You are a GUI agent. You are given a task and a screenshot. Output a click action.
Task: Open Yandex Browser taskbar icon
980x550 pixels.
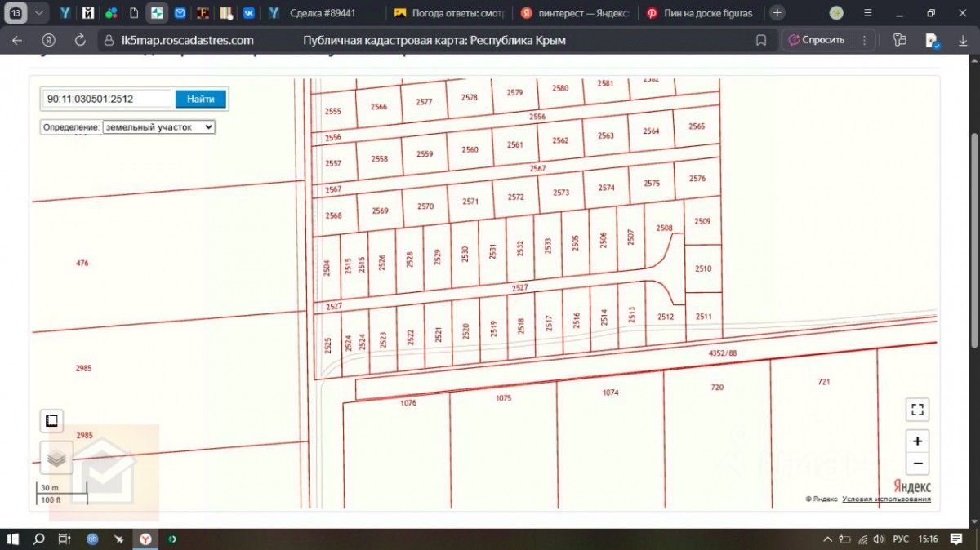pos(145,539)
